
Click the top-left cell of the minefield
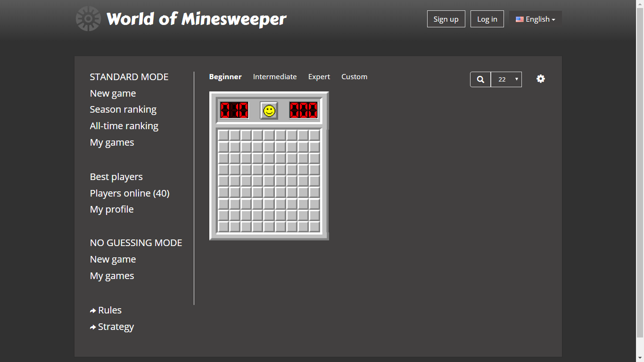pos(223,134)
